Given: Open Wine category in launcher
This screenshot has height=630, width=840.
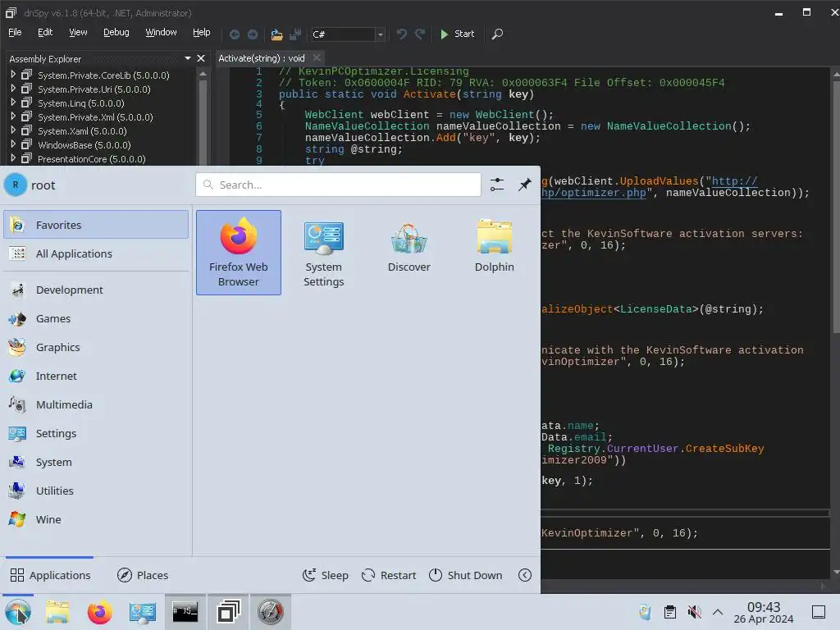Looking at the screenshot, I should [96, 519].
